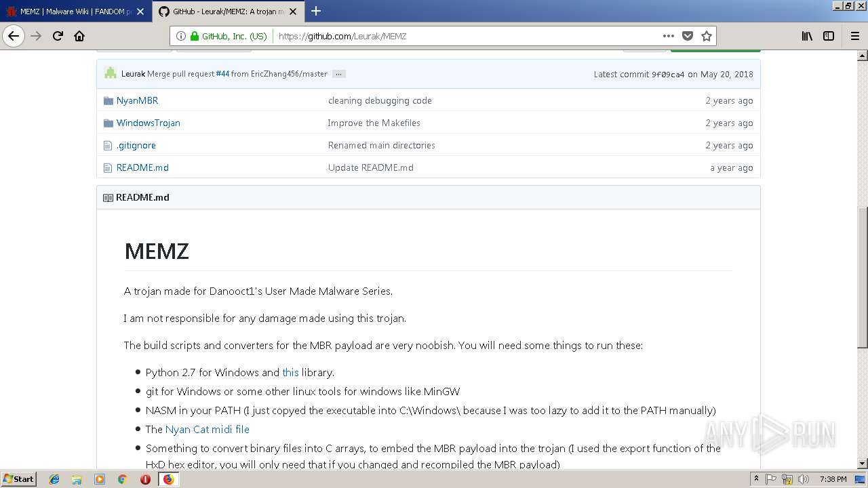The height and width of the screenshot is (488, 868).
Task: Open Leurak's avatar in the commit bar
Action: coord(111,73)
